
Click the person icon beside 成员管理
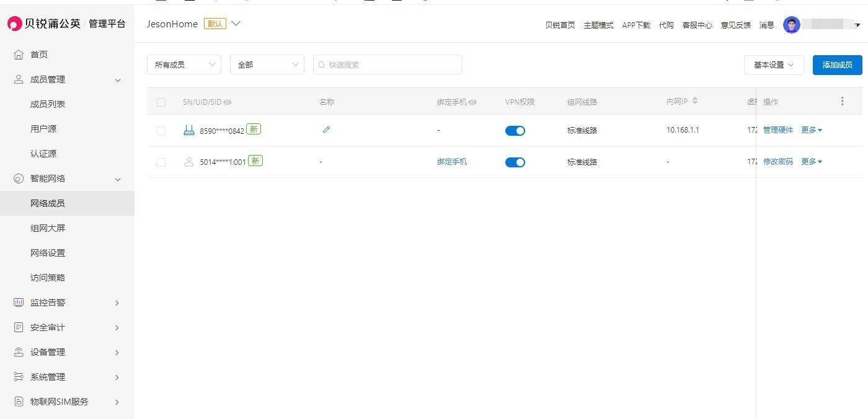tap(19, 79)
